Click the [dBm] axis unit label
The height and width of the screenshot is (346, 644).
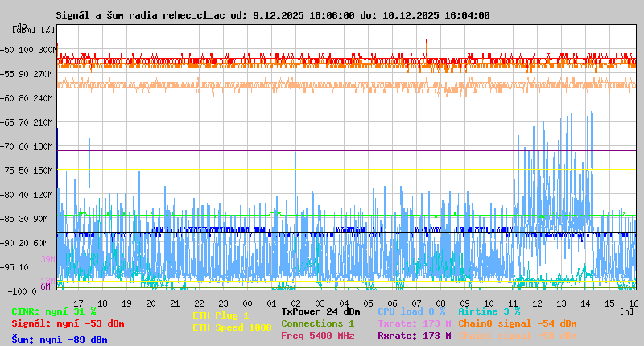pos(23,30)
